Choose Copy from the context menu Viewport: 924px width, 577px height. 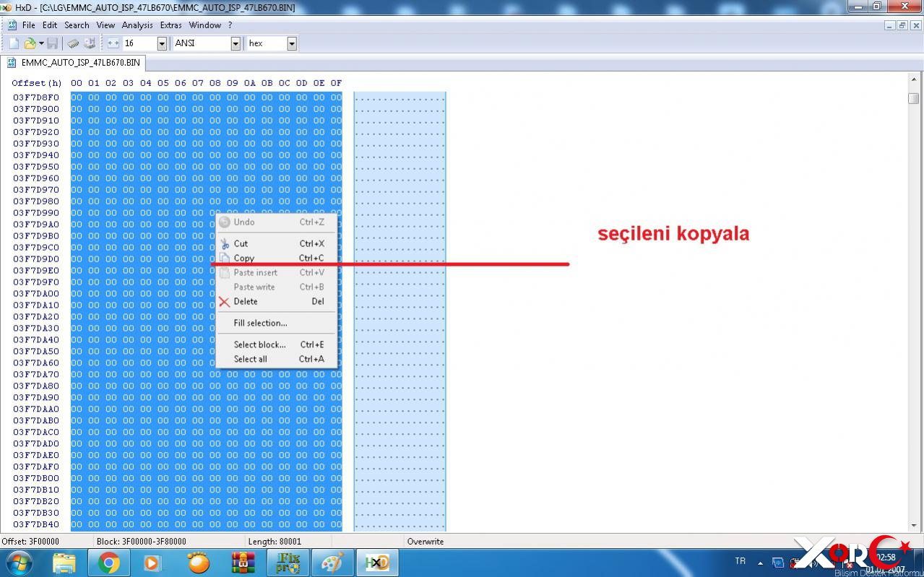pyautogui.click(x=244, y=258)
